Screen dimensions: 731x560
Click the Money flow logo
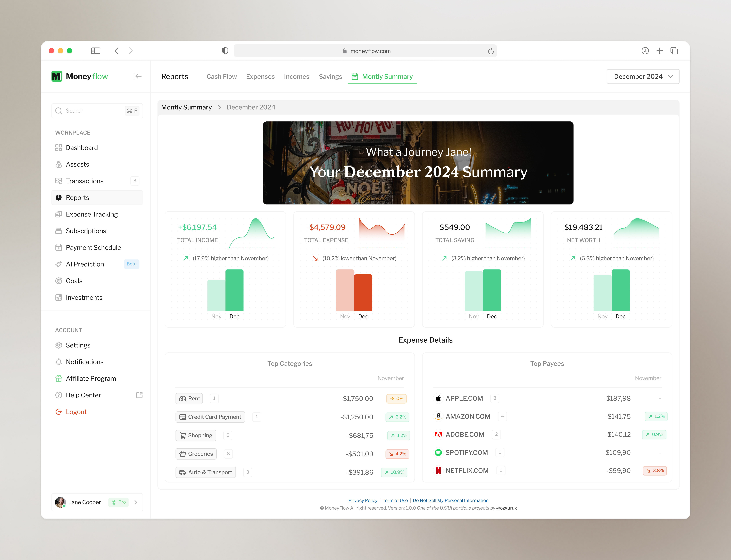coord(80,76)
